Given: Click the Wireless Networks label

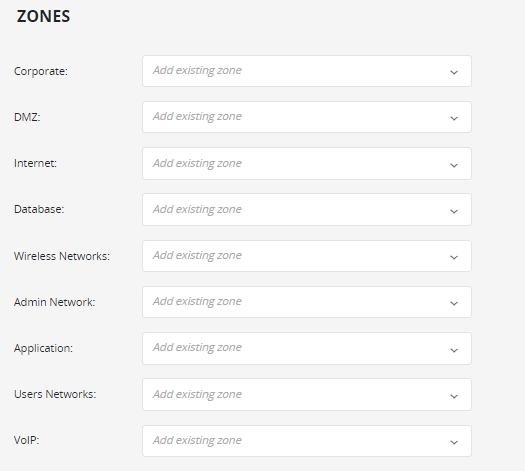Looking at the screenshot, I should (x=62, y=256).
